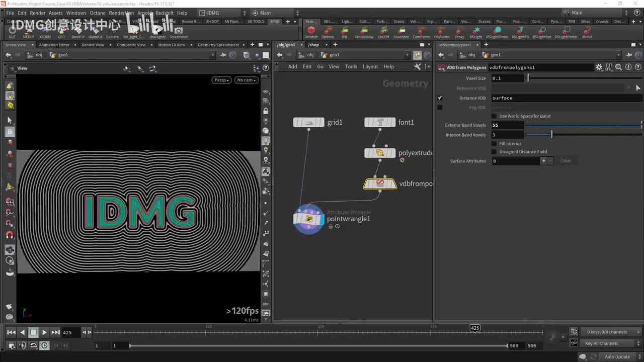This screenshot has width=644, height=362.
Task: Open the Persp viewport dropdown
Action: click(x=221, y=80)
